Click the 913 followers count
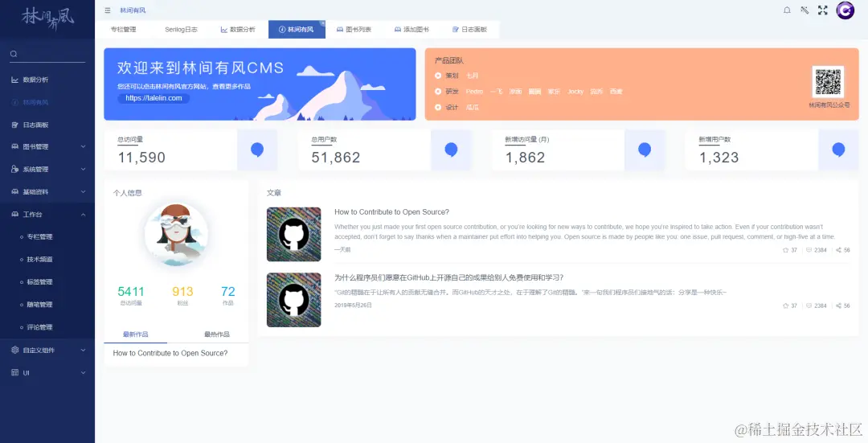 coord(182,292)
